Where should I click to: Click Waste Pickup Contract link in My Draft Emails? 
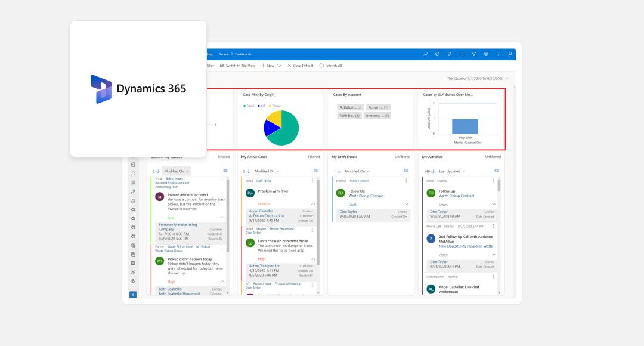[x=366, y=196]
